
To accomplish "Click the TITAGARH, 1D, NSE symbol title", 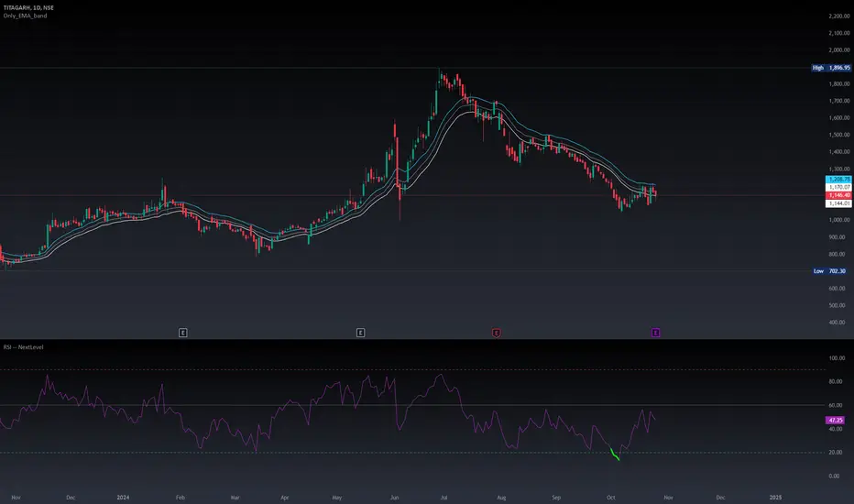I will [x=28, y=7].
